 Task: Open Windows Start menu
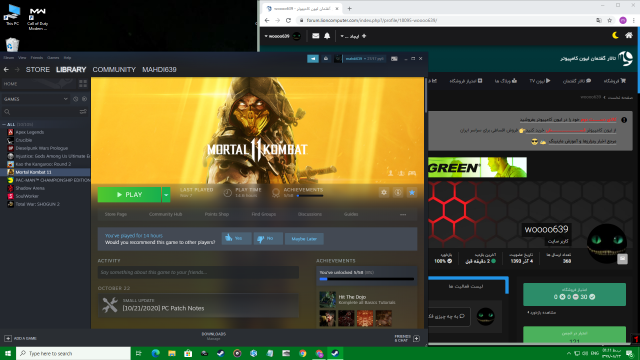[x=8, y=353]
